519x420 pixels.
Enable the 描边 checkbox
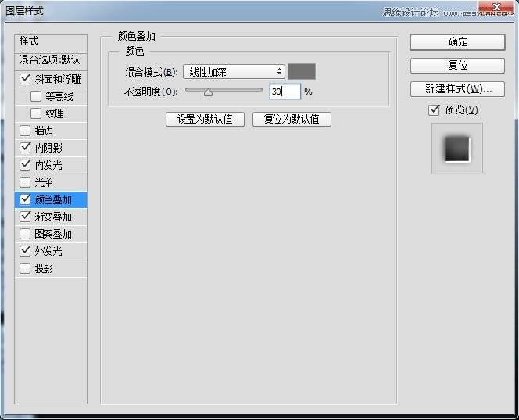click(25, 131)
